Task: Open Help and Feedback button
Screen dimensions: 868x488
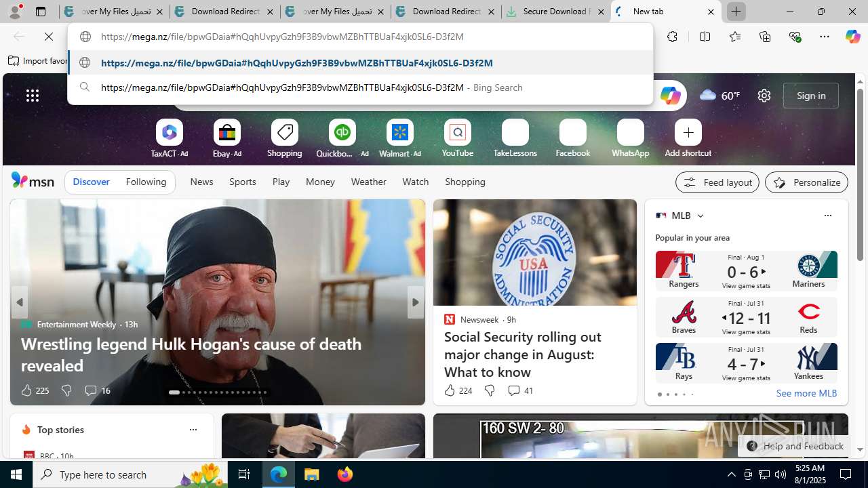Action: tap(794, 446)
